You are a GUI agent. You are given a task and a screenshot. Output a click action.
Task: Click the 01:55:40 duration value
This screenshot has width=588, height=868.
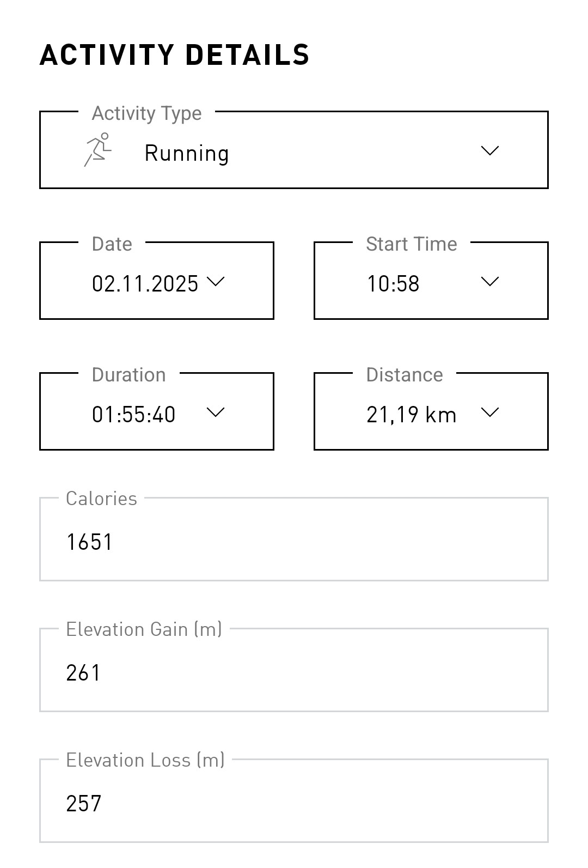[x=133, y=415]
